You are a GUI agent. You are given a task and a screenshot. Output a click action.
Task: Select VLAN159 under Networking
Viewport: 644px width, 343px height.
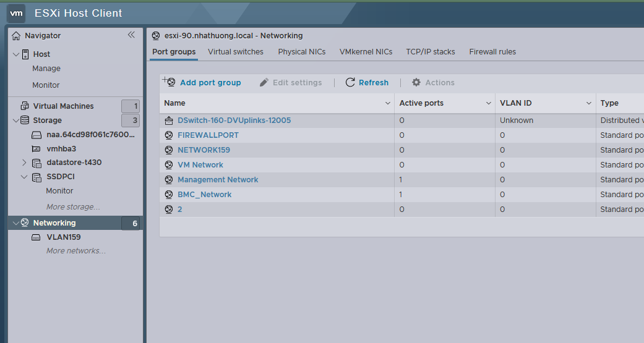coord(64,237)
